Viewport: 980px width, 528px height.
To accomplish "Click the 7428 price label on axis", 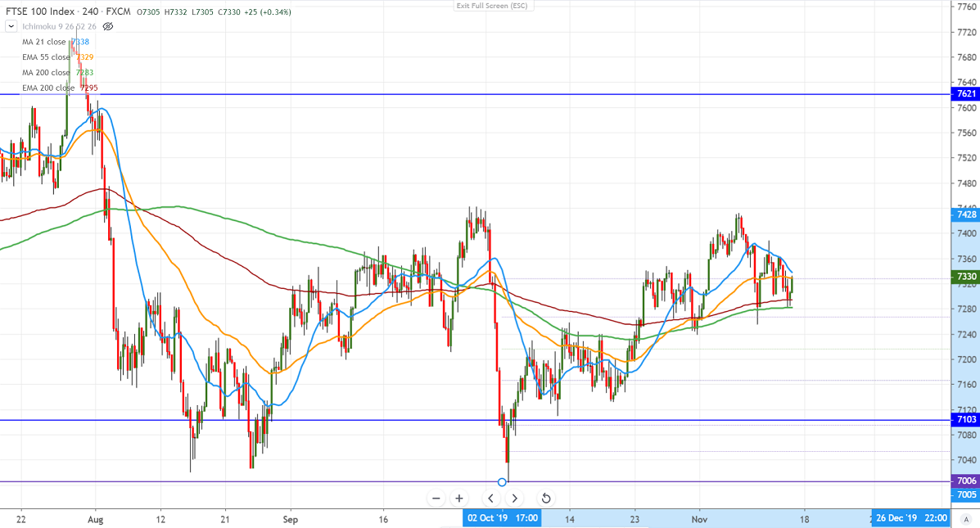I will click(965, 214).
